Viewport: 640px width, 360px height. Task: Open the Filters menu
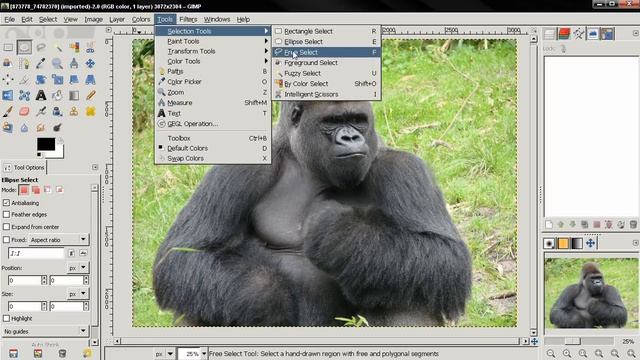tap(188, 19)
